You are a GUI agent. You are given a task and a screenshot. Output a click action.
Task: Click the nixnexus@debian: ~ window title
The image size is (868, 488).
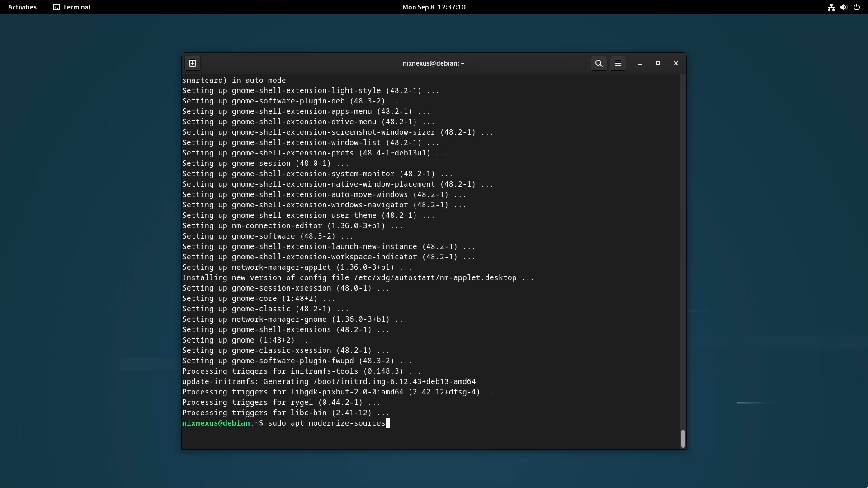pos(434,63)
